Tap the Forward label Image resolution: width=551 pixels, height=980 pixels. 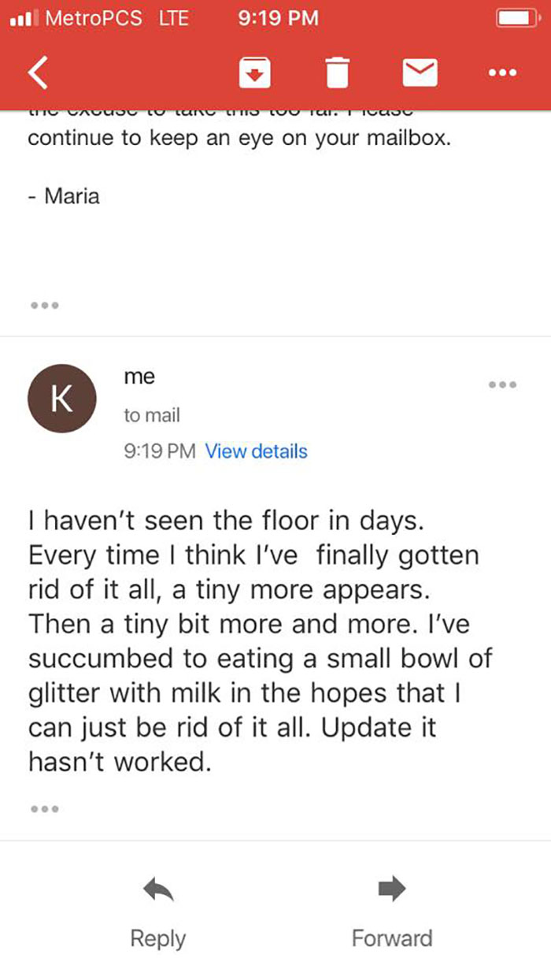391,938
